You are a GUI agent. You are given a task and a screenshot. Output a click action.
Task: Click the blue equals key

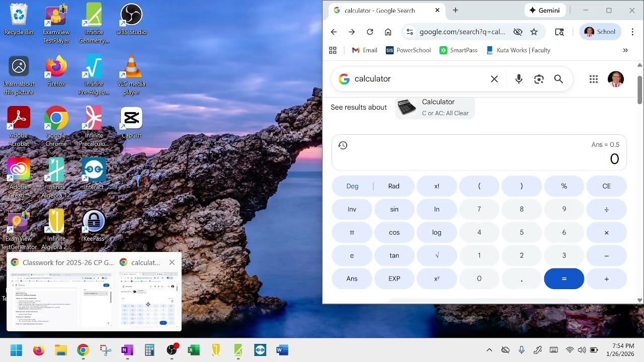564,279
